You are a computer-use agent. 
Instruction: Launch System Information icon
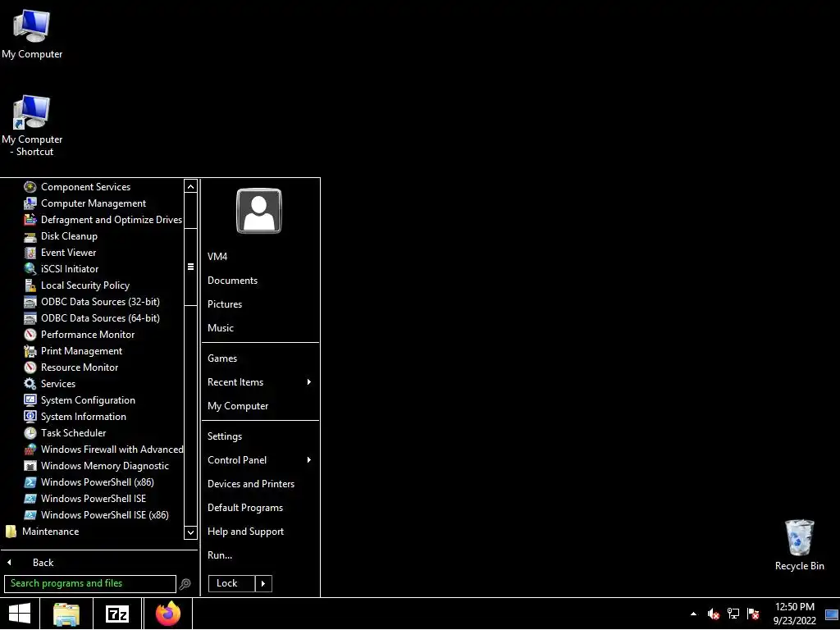(30, 417)
